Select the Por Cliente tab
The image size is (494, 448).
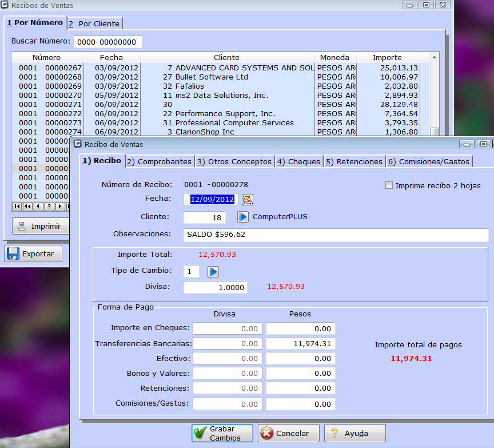click(94, 23)
